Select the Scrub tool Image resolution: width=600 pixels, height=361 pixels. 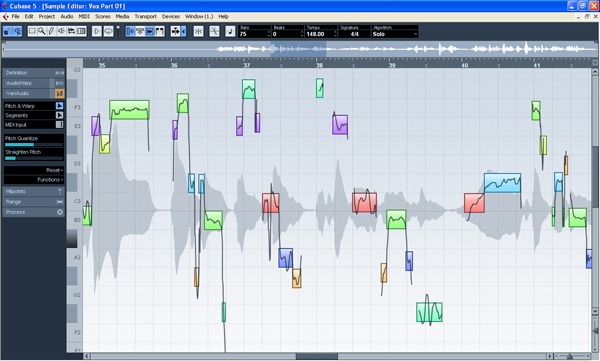pos(71,31)
